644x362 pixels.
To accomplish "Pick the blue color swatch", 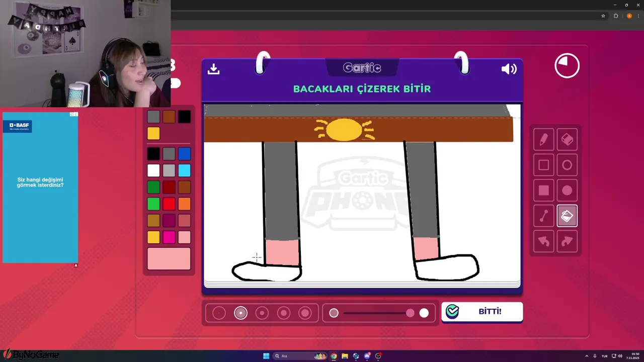I will pos(184,154).
